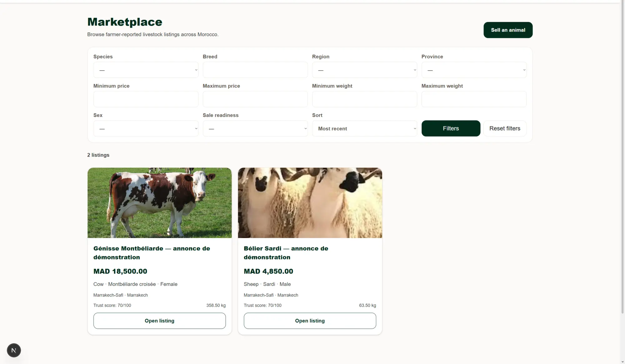Click the scrollbar down arrow
Viewport: 625px width, 364px height.
(x=622, y=362)
